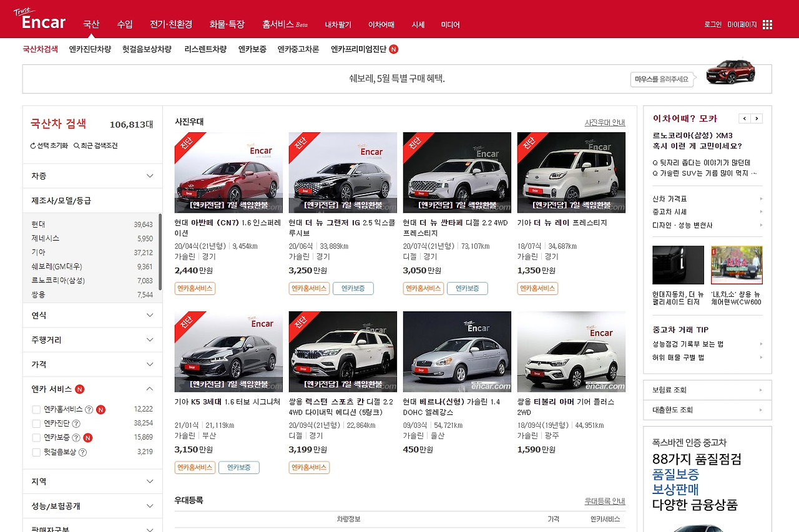Click 엔카홈서비스 badge on 더 뉴 레이 listing
This screenshot has height=532, width=799.
coord(537,288)
